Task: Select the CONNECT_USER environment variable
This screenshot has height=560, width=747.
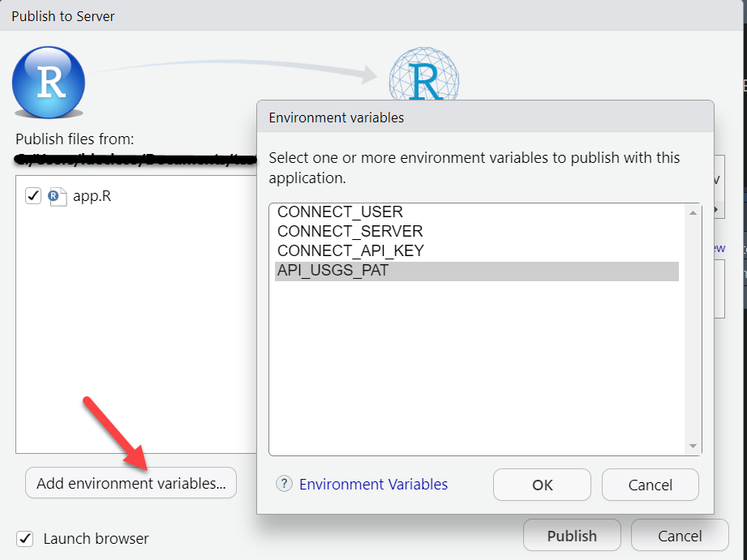Action: [340, 212]
